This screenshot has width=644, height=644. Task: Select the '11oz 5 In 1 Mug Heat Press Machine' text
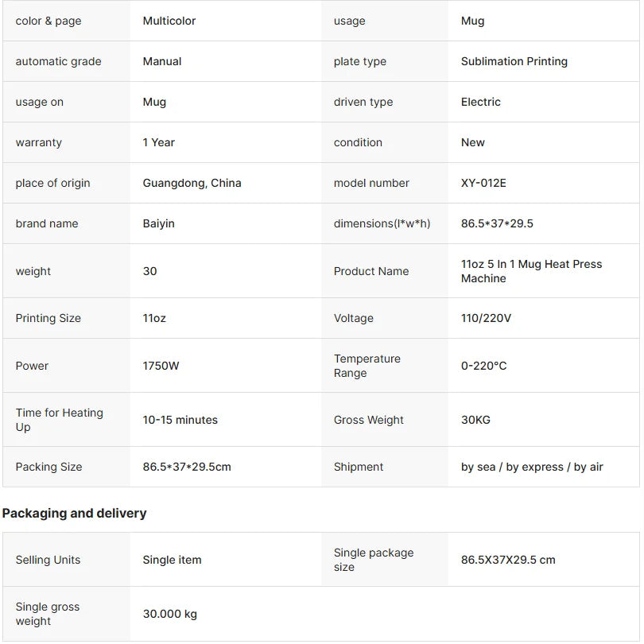point(531,271)
